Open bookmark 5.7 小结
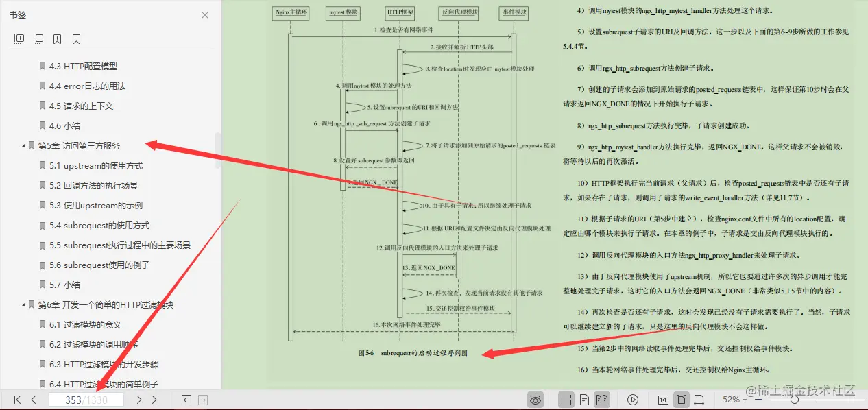Screen dimensions: 868x410 click(x=65, y=285)
